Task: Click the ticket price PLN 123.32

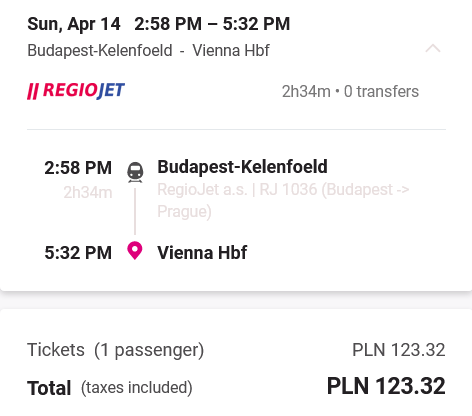Action: (399, 350)
